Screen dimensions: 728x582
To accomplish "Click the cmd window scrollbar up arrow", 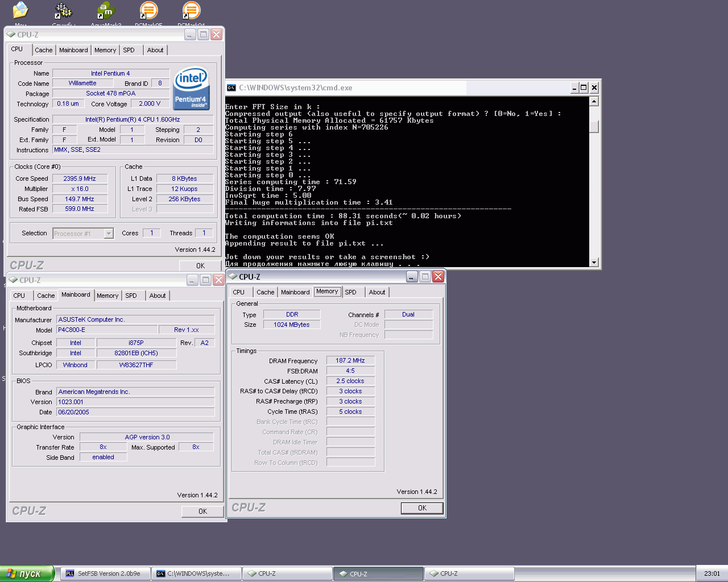I will [594, 102].
